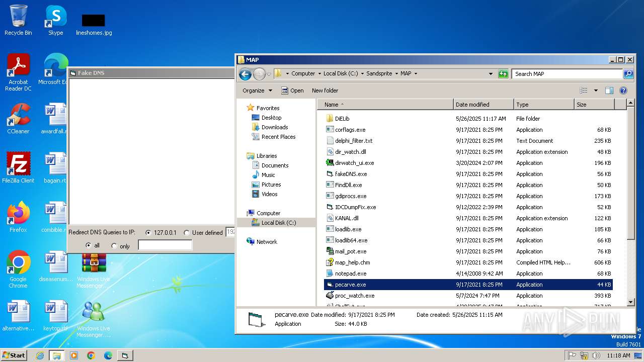Click the taskbar clock 11:18 AM
The width and height of the screenshot is (644, 362).
pyautogui.click(x=618, y=355)
